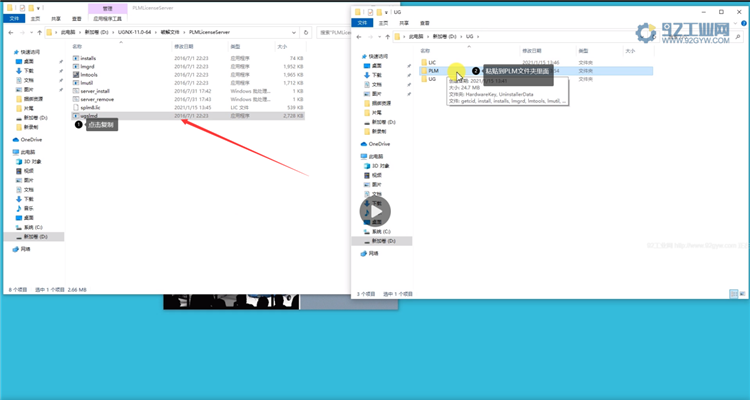Open 文件 tab in UG window
The height and width of the screenshot is (400, 750).
click(x=362, y=23)
